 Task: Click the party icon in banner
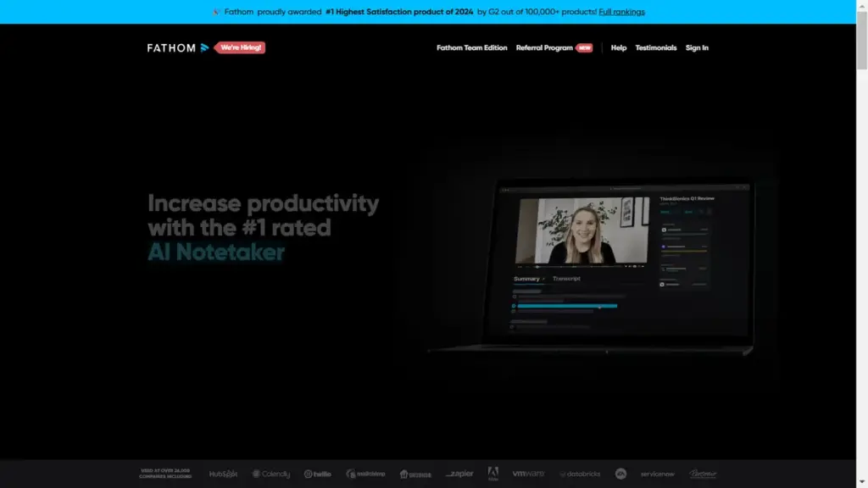coord(216,12)
